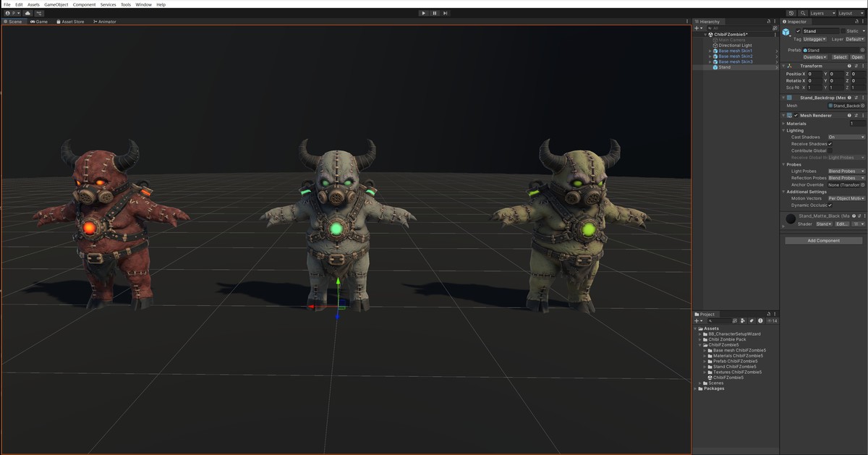Open the Layout dropdown
The height and width of the screenshot is (455, 868).
point(850,13)
